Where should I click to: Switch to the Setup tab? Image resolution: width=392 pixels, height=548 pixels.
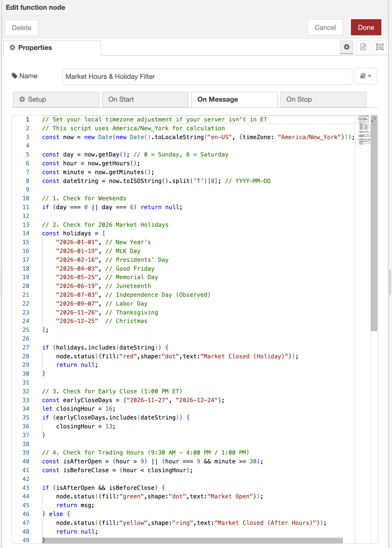point(56,100)
